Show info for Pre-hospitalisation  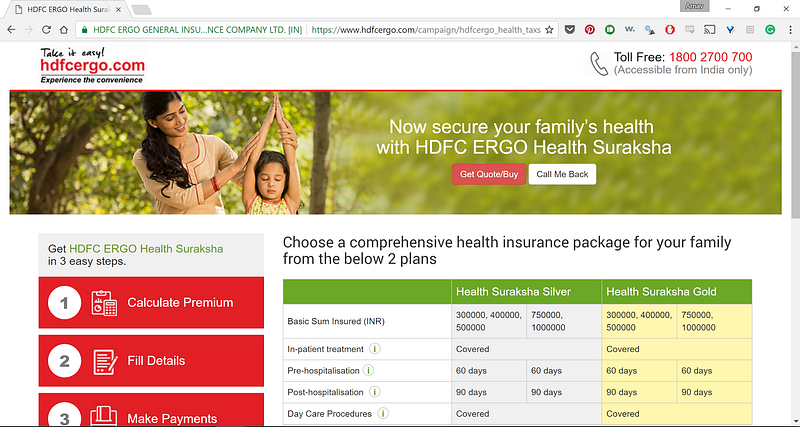pos(368,370)
